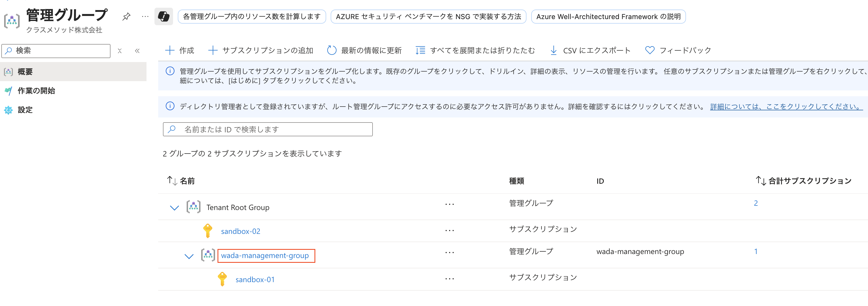The width and height of the screenshot is (868, 306).
Task: Open the sandbox-02 subscription link
Action: 241,231
